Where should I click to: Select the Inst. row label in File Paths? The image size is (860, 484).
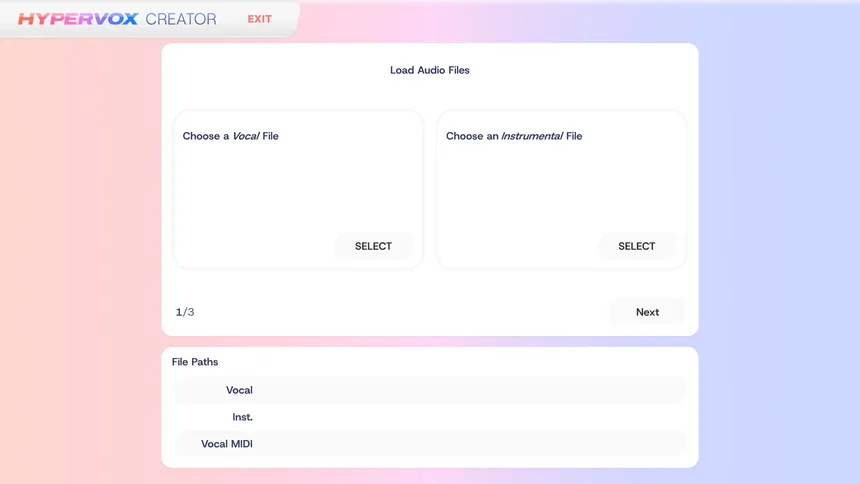pyautogui.click(x=242, y=417)
